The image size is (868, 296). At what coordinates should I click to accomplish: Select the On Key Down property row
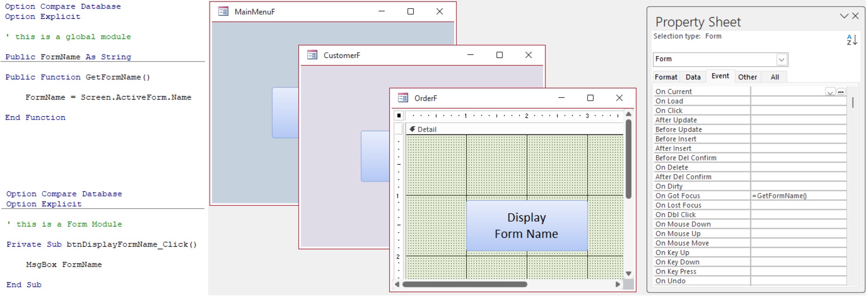point(750,262)
